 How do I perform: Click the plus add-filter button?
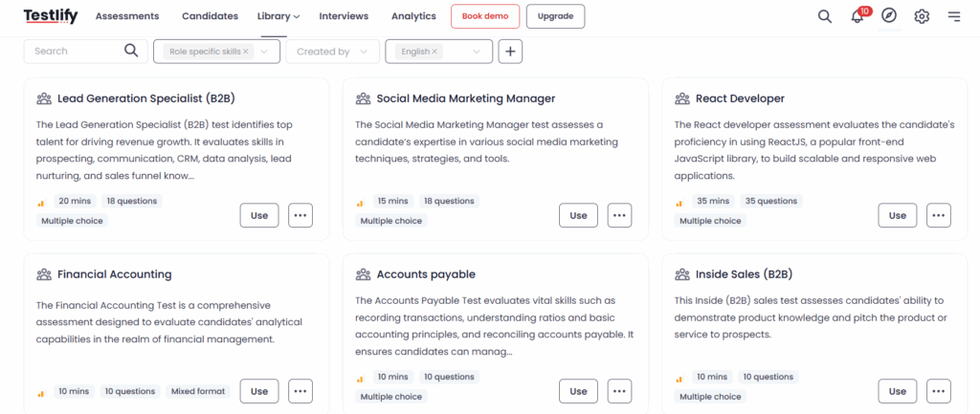click(511, 52)
